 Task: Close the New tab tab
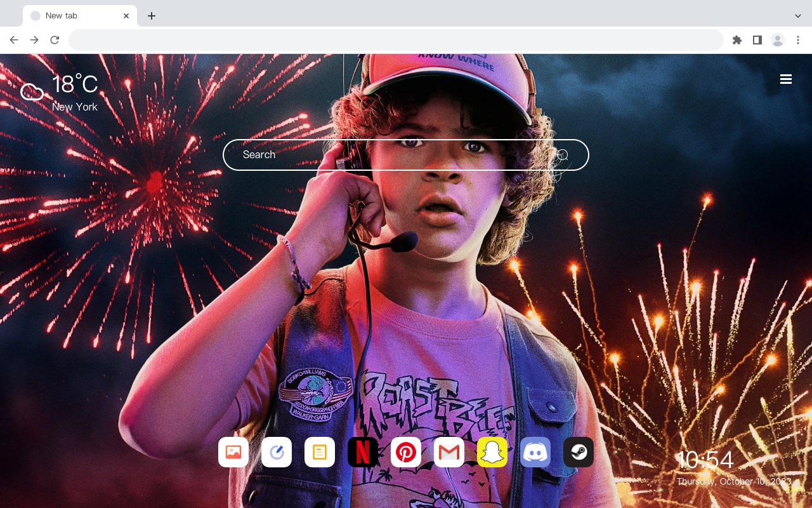[x=126, y=16]
